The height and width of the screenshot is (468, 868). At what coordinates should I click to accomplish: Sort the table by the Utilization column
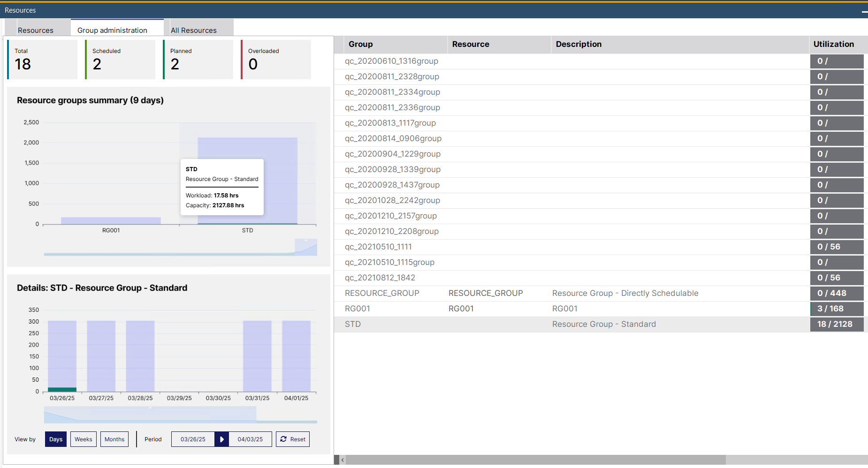pos(833,44)
